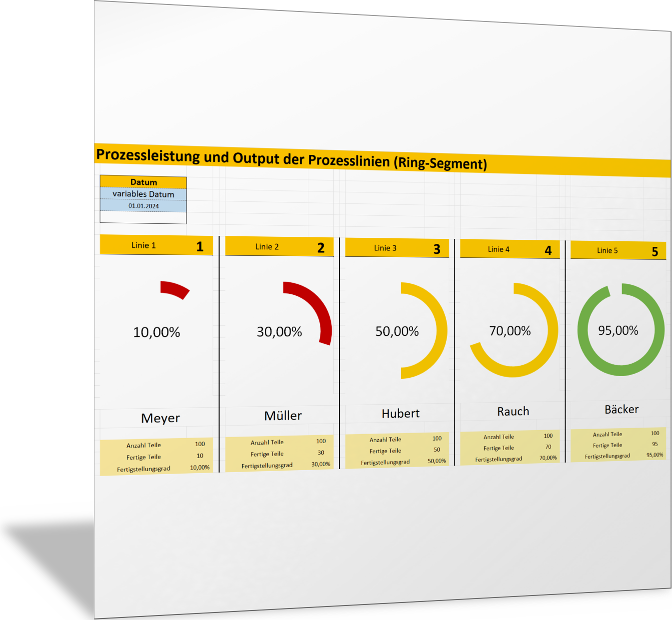This screenshot has width=672, height=620.
Task: Select Fertigstellungsgrad label under Hubert
Action: click(x=385, y=463)
